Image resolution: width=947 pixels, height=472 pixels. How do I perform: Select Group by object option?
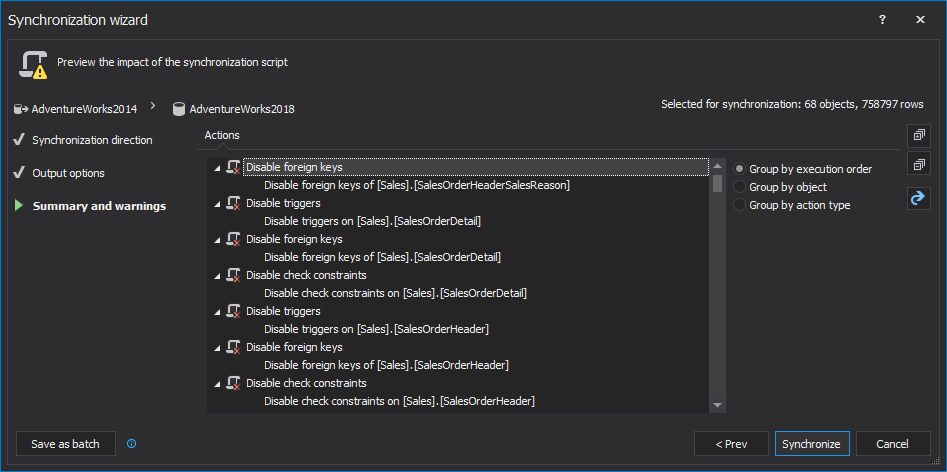(x=740, y=187)
